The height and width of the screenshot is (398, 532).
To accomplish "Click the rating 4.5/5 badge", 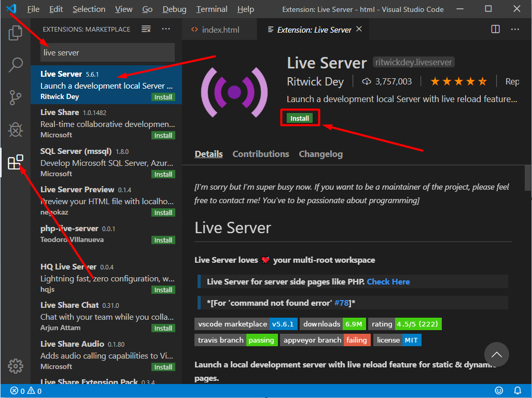I will (405, 324).
